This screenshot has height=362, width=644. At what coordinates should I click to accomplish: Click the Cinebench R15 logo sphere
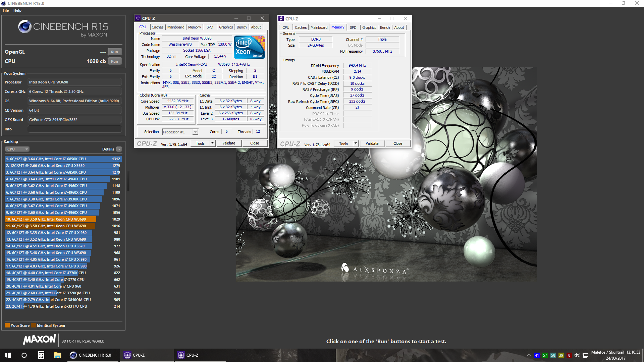[x=25, y=26]
